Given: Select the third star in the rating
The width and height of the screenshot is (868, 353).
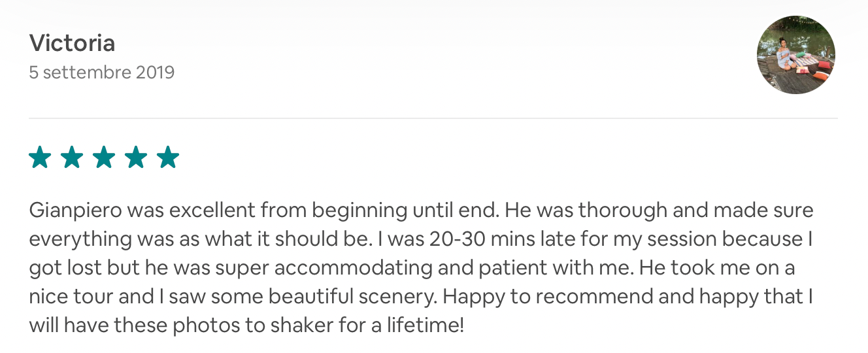Looking at the screenshot, I should pos(104,158).
